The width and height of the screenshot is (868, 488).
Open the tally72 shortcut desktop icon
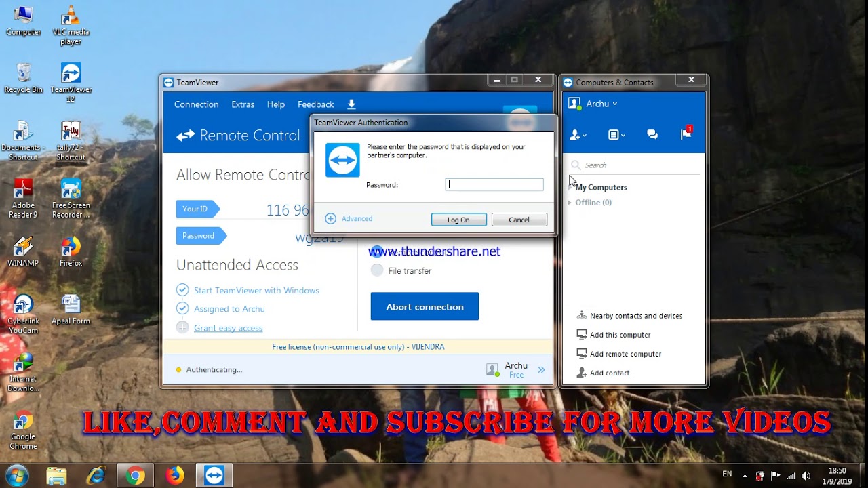coord(71,140)
